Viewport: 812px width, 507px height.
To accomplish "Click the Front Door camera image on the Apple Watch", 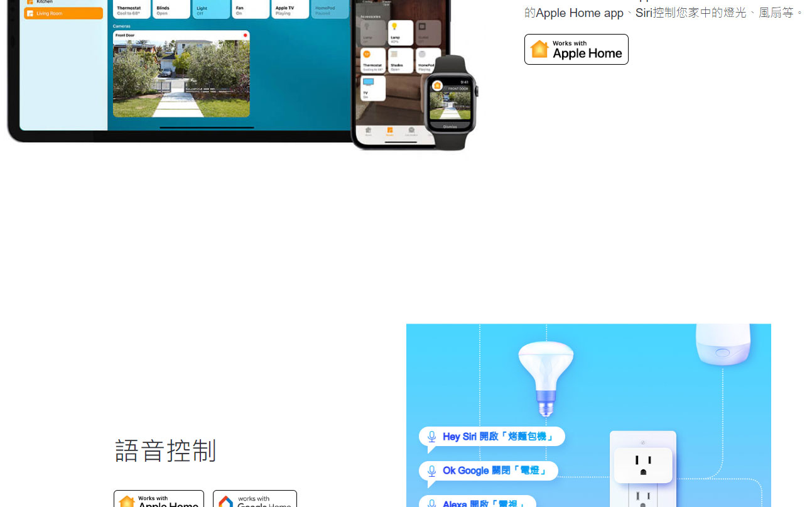I will 451,106.
